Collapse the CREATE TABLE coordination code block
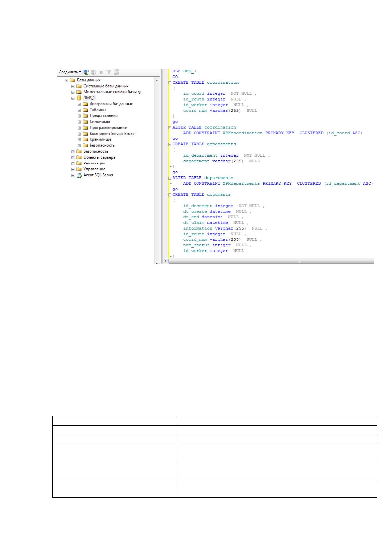 tap(170, 83)
